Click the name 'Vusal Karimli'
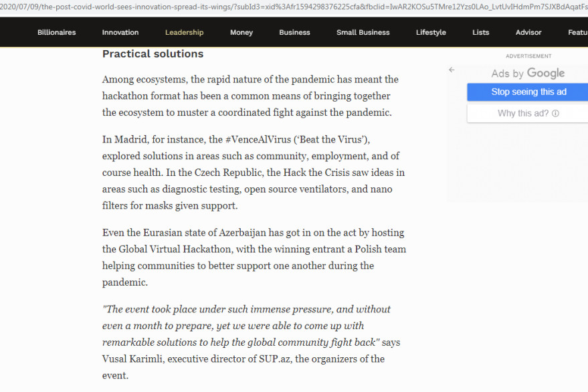 [132, 359]
